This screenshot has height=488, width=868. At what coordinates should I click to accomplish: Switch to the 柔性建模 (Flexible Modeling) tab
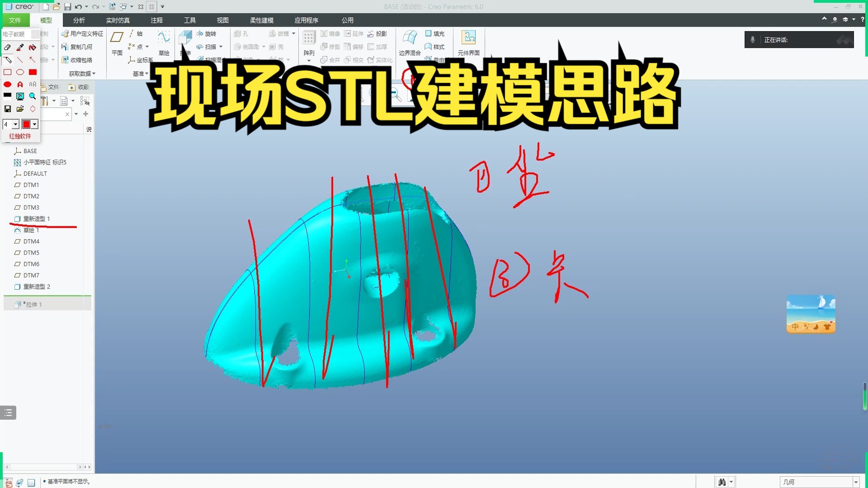[262, 20]
